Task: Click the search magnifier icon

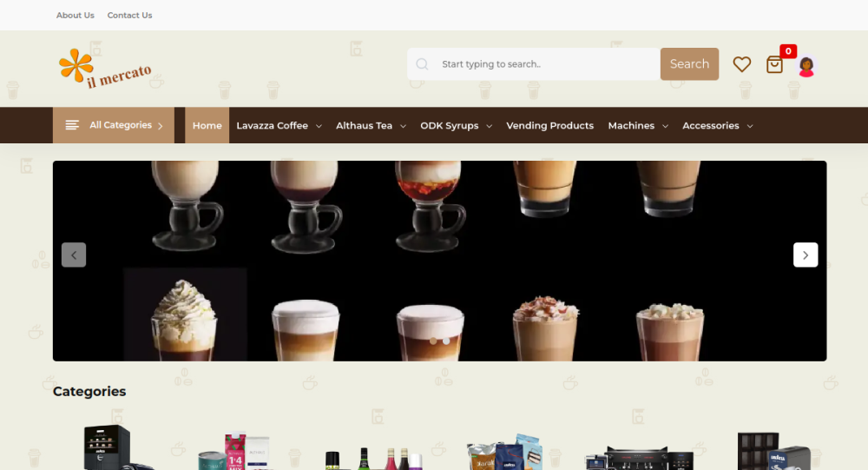Action: pos(422,64)
